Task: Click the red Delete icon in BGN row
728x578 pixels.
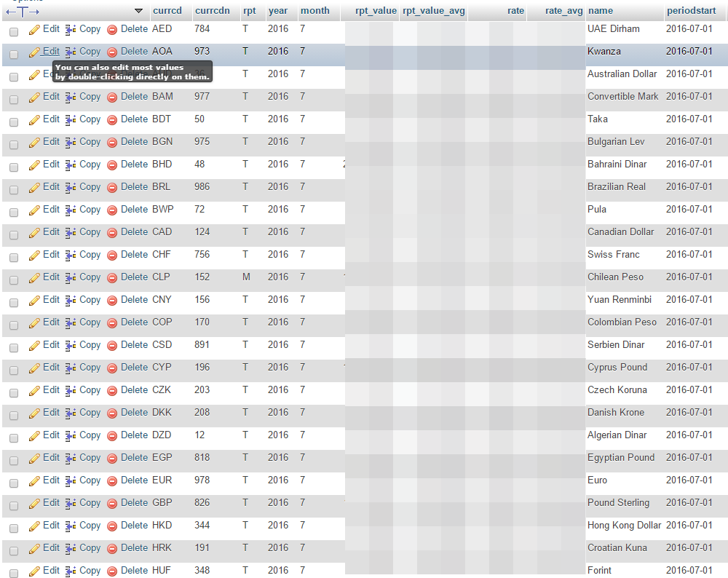Action: point(112,143)
